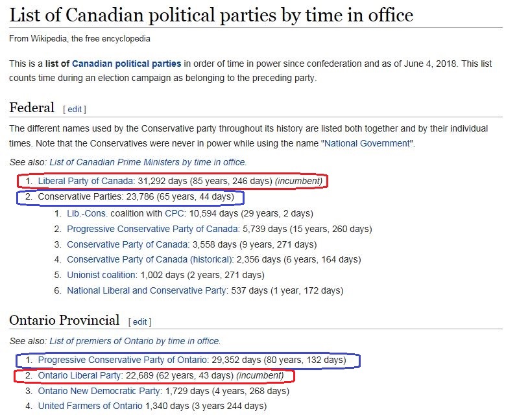Open Ontario New Democratic Party link
The width and height of the screenshot is (506, 420).
[99, 391]
